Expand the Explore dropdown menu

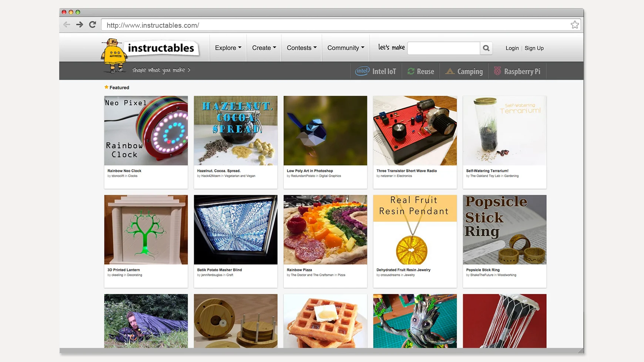coord(228,48)
